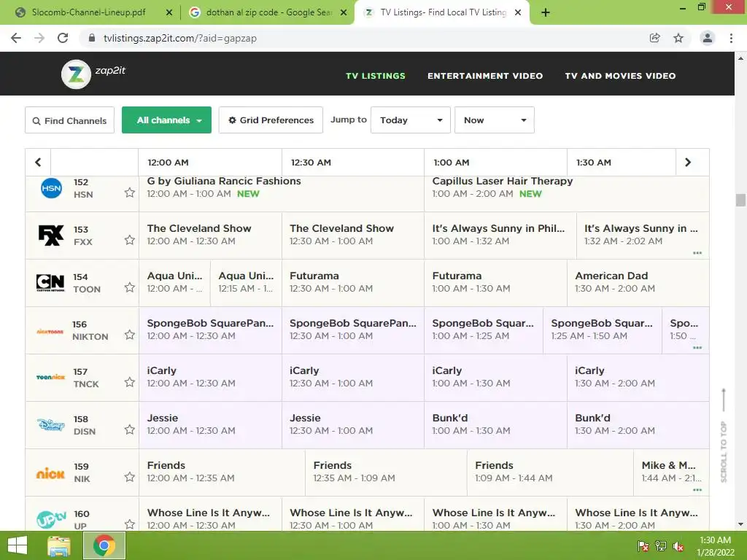The width and height of the screenshot is (747, 560).
Task: Open TV AND MOVIES VIDEO nav item
Action: coord(620,76)
